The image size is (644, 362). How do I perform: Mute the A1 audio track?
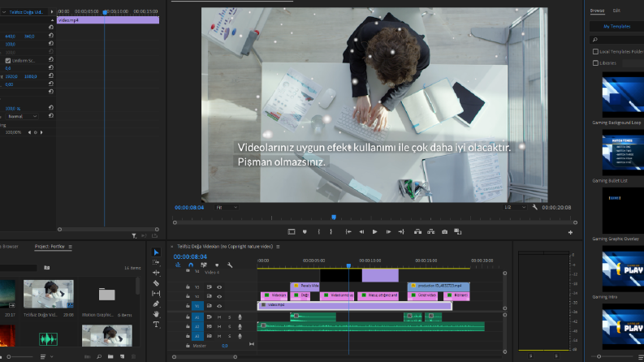(219, 317)
